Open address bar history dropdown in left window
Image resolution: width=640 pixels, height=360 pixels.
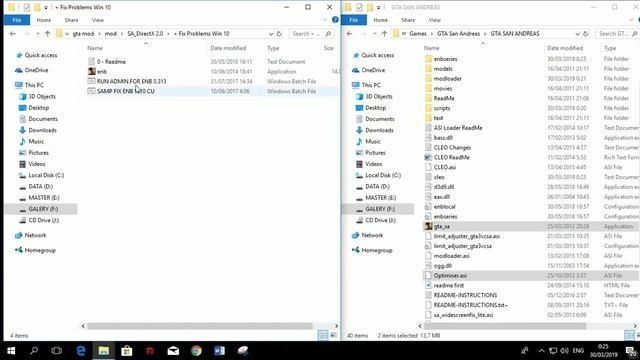click(x=271, y=33)
